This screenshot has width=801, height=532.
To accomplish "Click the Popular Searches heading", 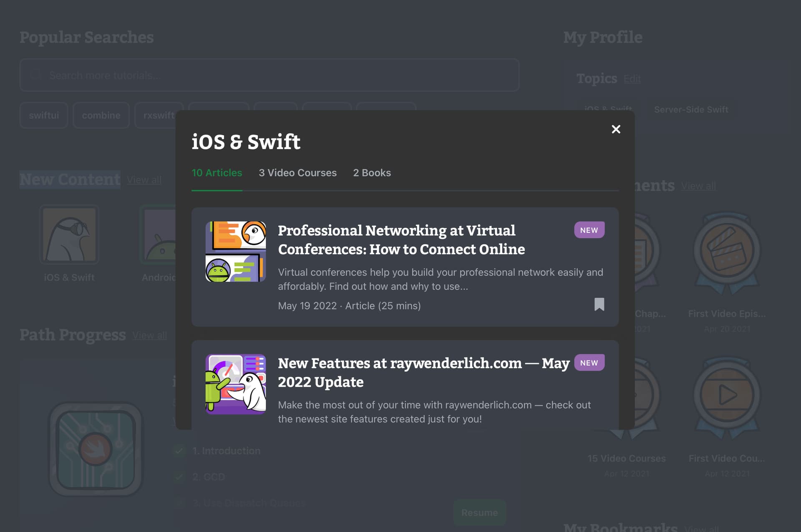I will [x=87, y=38].
